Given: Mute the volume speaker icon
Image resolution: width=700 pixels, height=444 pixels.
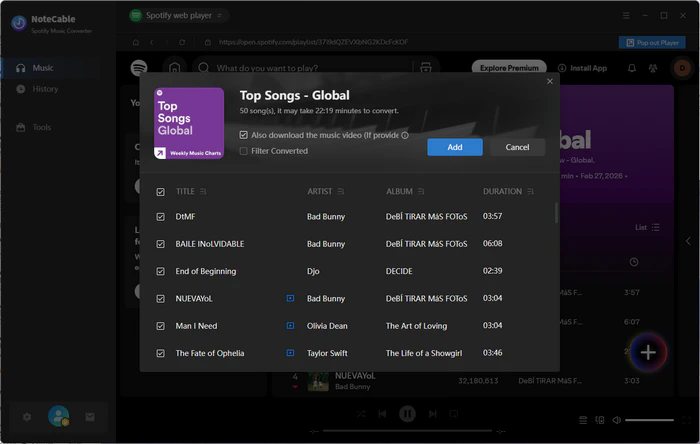Looking at the screenshot, I should tap(617, 420).
